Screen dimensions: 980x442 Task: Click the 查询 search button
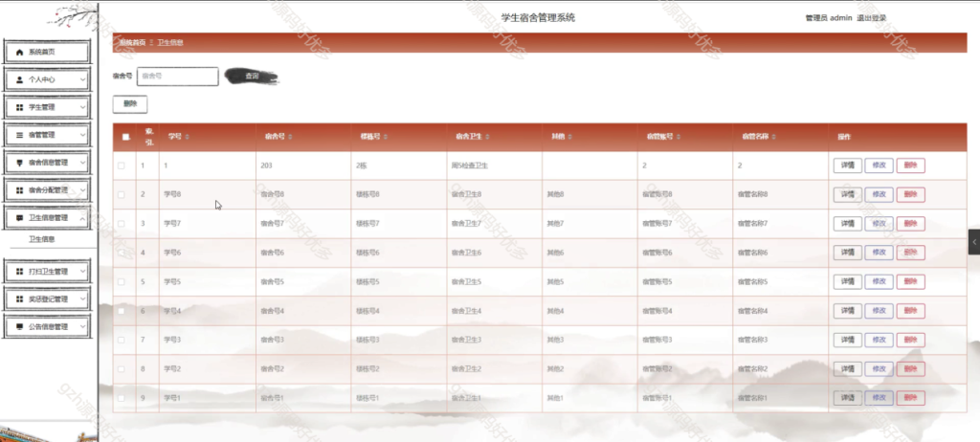point(252,76)
